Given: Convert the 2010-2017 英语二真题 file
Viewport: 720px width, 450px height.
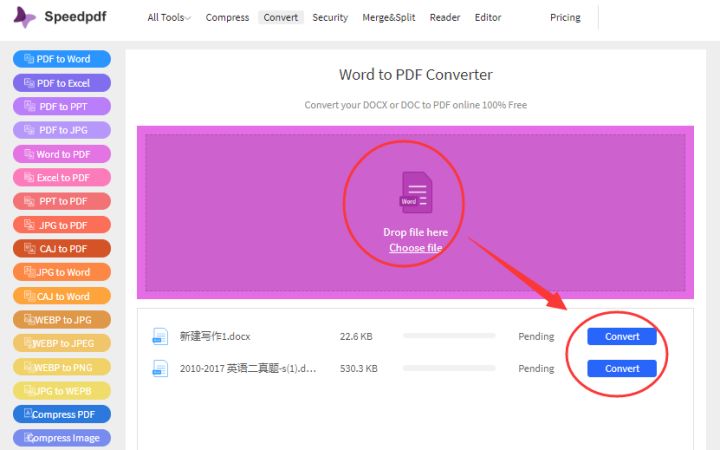Looking at the screenshot, I should click(x=622, y=368).
